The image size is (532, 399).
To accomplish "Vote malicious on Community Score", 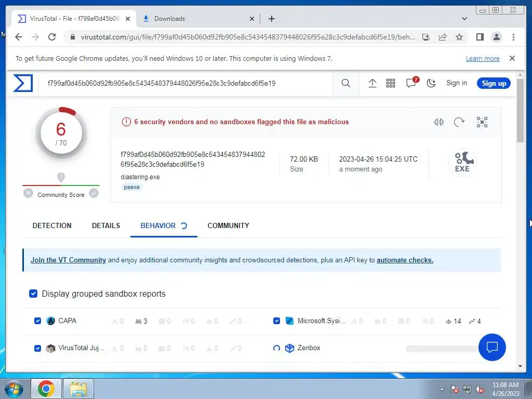I will tap(28, 193).
